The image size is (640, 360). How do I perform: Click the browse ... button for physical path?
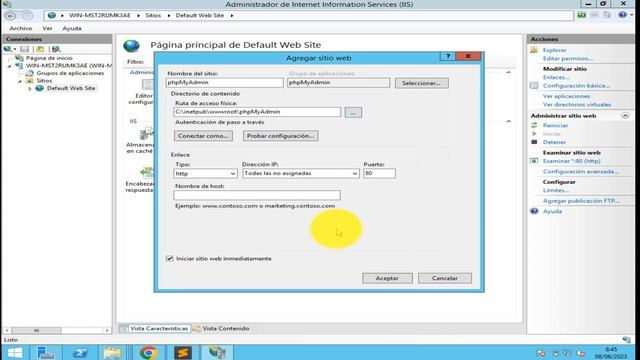point(353,112)
